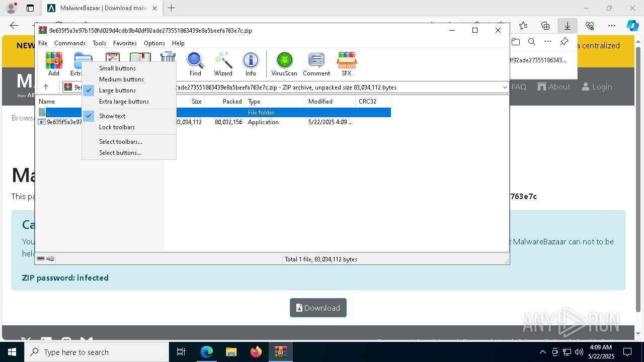Search downloads with magnifier icon

pyautogui.click(x=532, y=42)
